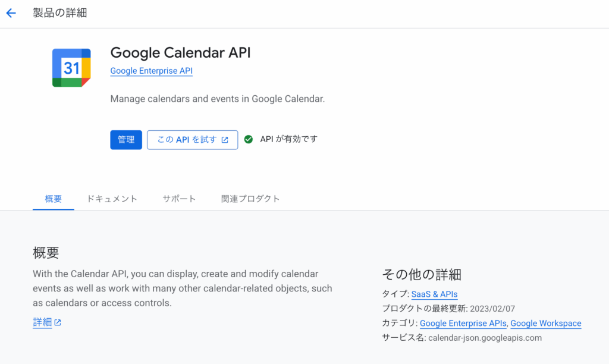Open the SaaS & APIs type link

click(434, 294)
